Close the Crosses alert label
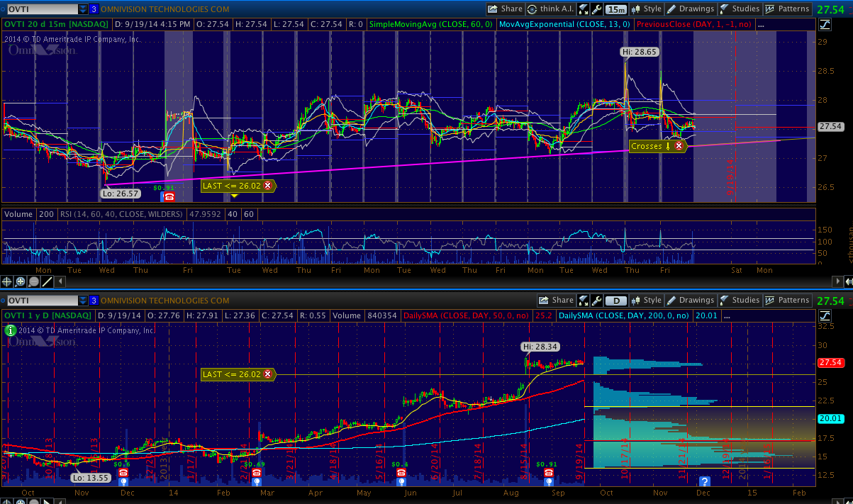853x504 pixels. pyautogui.click(x=679, y=146)
